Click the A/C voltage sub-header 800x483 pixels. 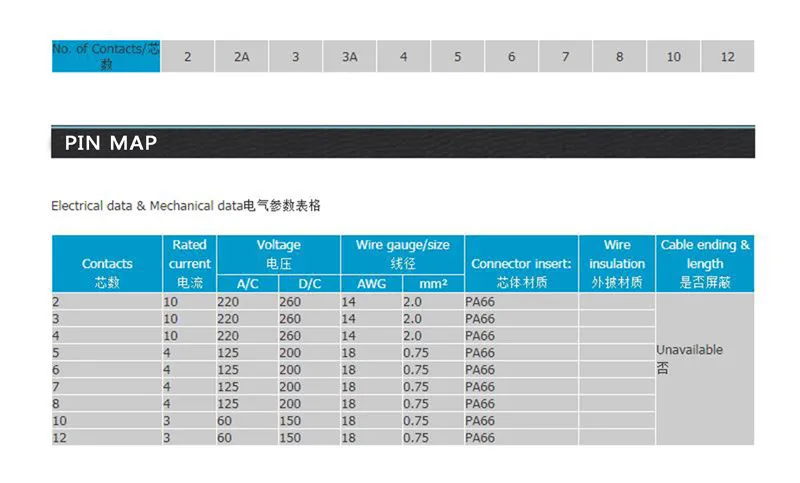click(x=247, y=284)
